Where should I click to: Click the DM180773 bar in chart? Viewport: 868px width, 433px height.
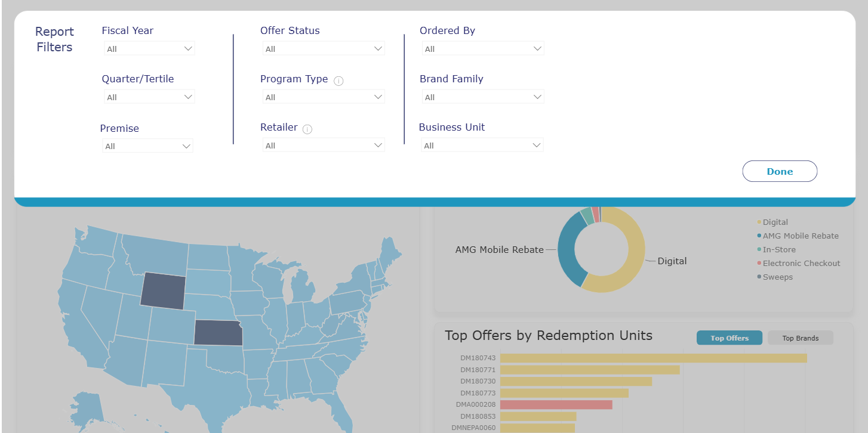[564, 393]
